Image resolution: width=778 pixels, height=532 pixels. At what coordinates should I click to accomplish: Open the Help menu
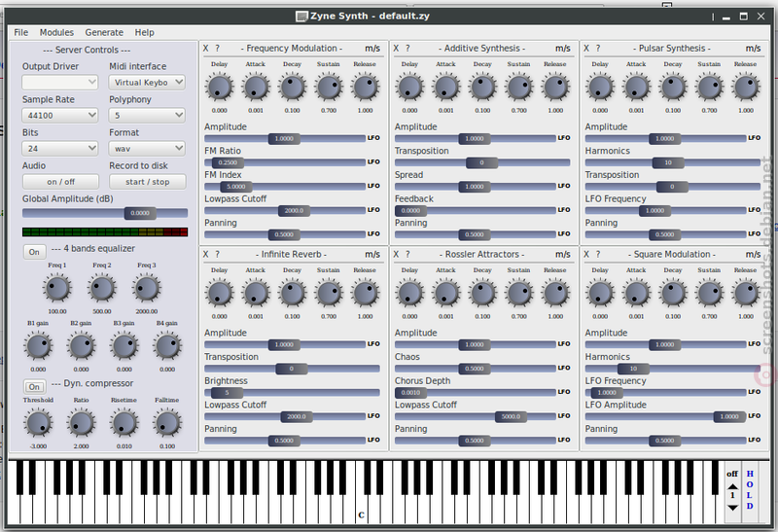[144, 32]
